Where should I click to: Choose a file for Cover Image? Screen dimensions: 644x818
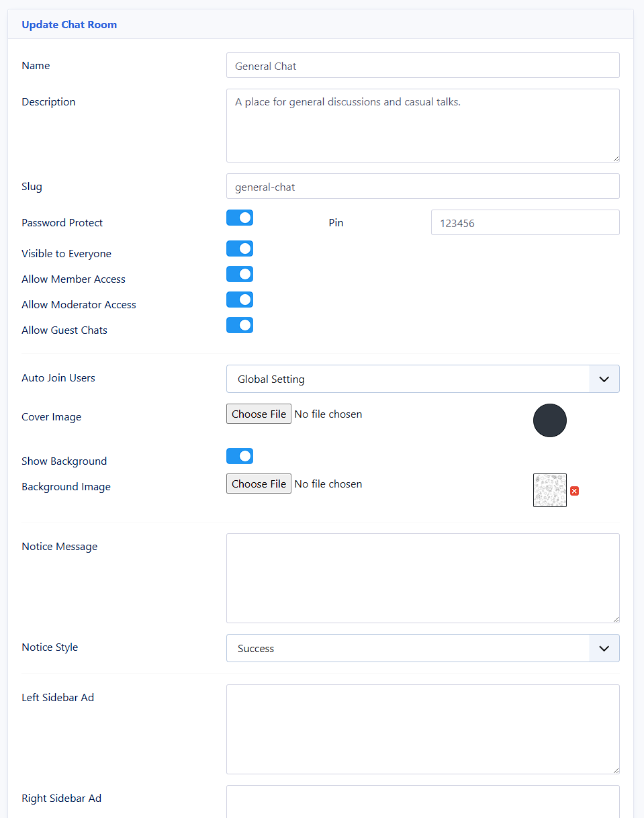click(x=259, y=414)
